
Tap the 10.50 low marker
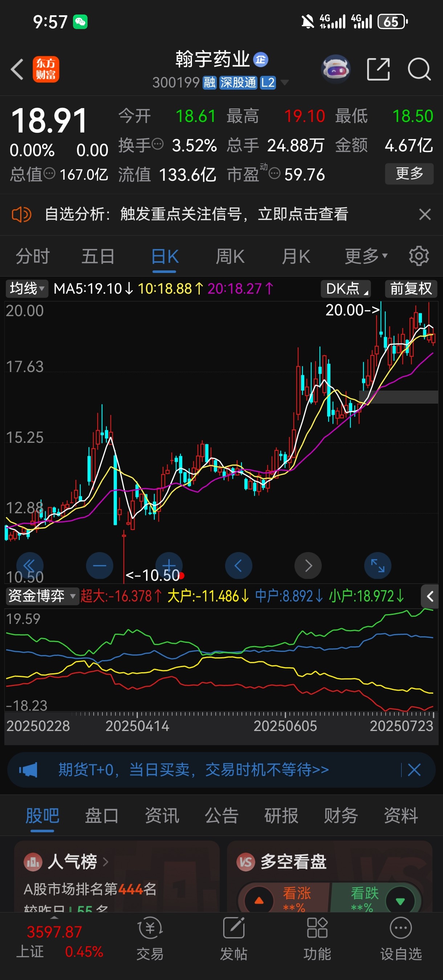tap(153, 575)
